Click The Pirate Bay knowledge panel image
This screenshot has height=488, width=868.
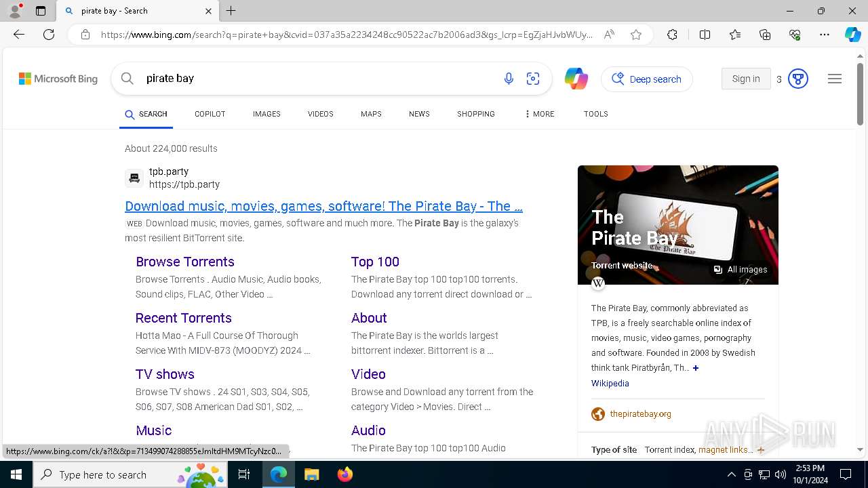(678, 225)
